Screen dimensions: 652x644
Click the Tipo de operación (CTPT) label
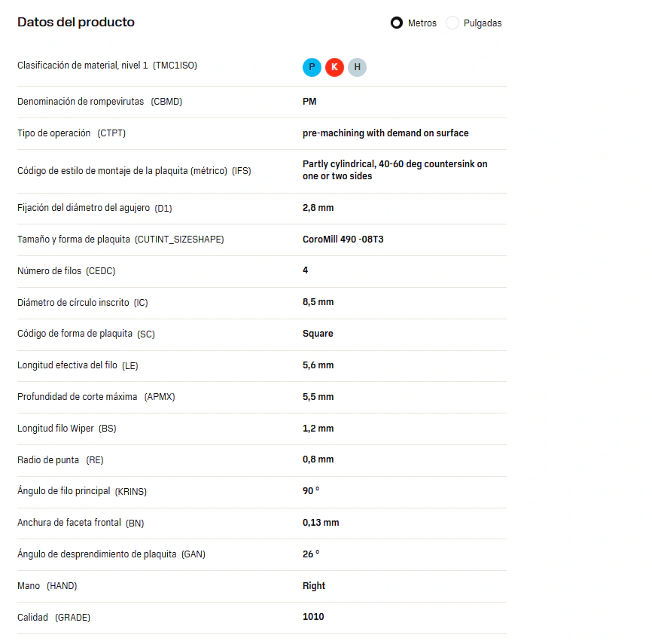coord(72,133)
